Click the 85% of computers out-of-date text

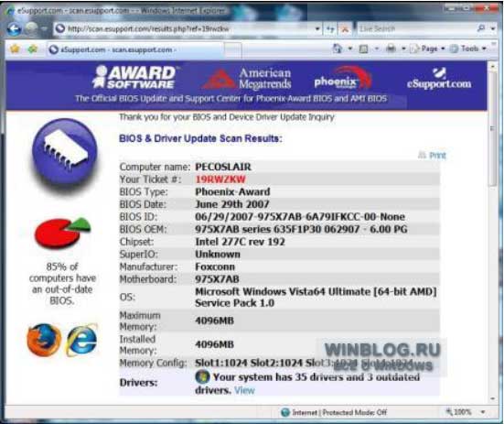pos(62,283)
